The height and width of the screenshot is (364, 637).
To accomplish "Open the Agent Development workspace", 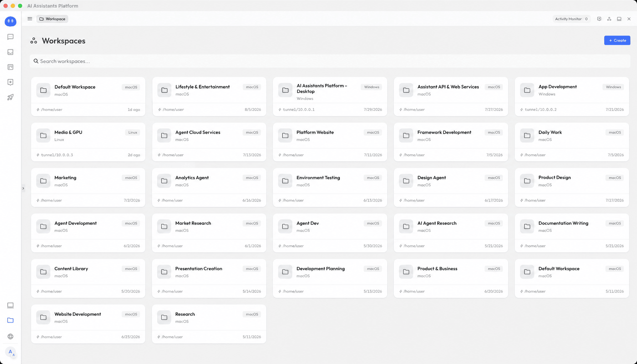I will (88, 233).
